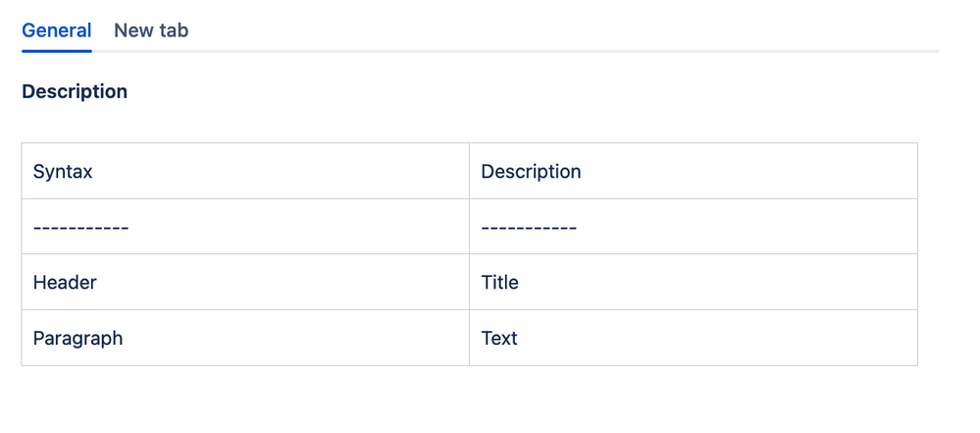Click the column divider between Header and Title
This screenshot has width=980, height=433.
[x=469, y=283]
